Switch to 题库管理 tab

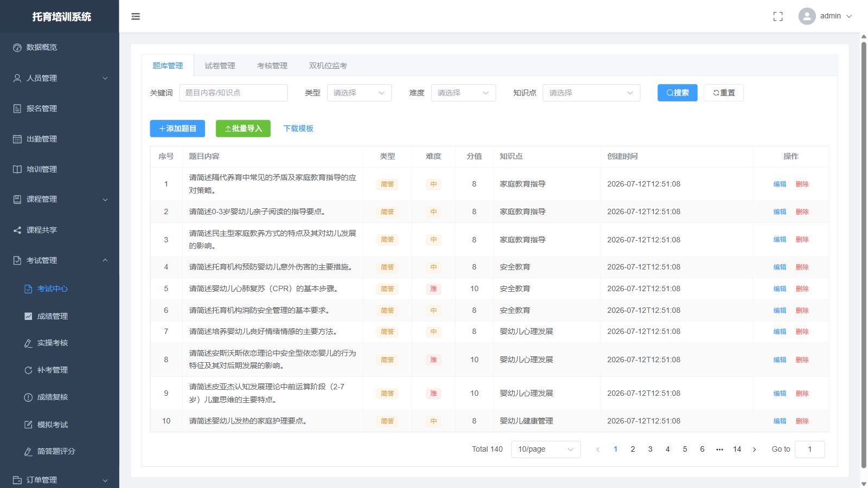[x=168, y=66]
